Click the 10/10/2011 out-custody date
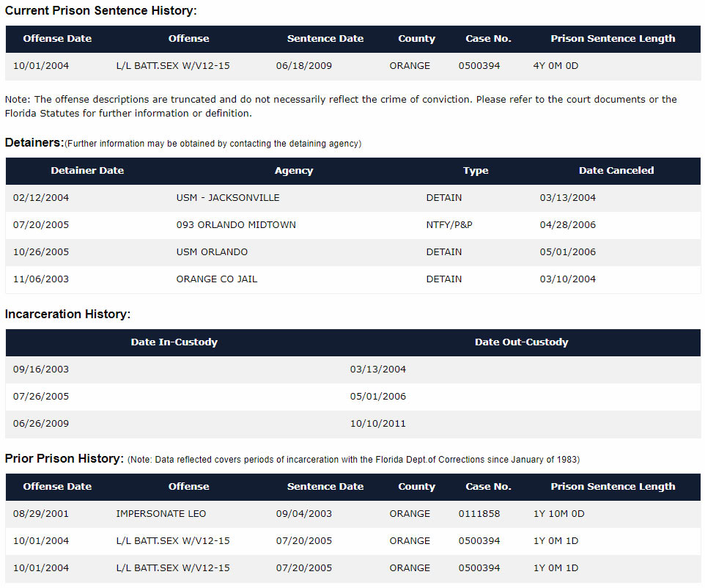 [377, 424]
